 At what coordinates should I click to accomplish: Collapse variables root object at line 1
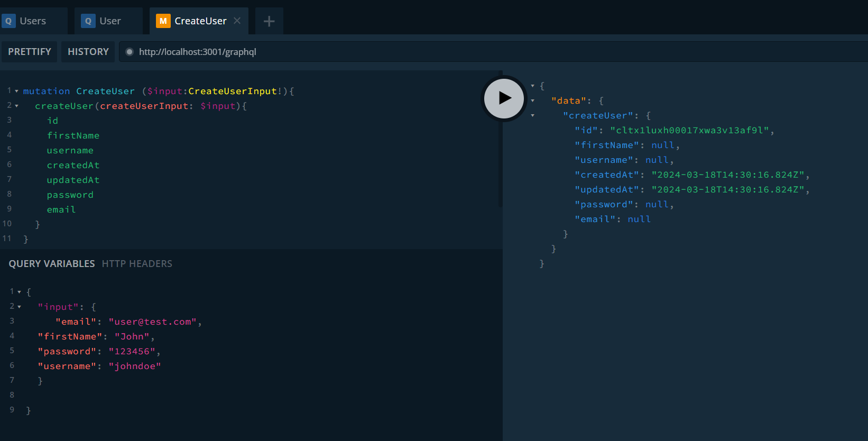pyautogui.click(x=20, y=292)
